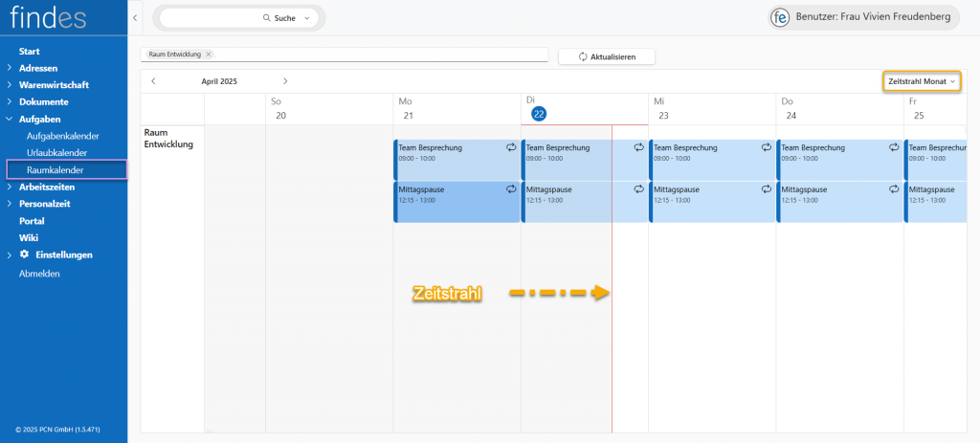
Task: Collapse the sidebar with the arrow button
Action: pyautogui.click(x=135, y=18)
